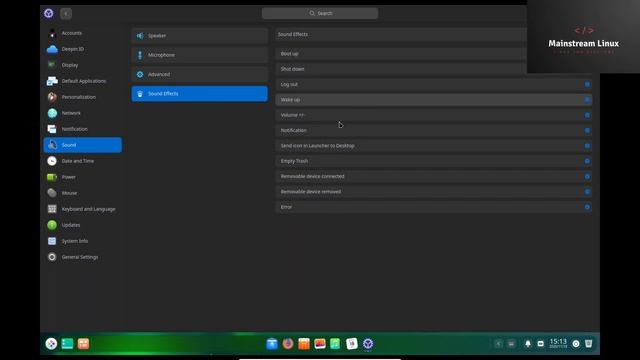The height and width of the screenshot is (360, 640).
Task: Toggle the Wake up sound effect checkbox
Action: (x=587, y=100)
